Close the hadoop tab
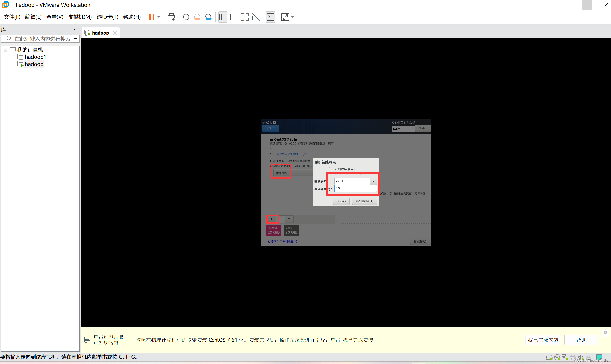The width and height of the screenshot is (611, 364). [115, 33]
